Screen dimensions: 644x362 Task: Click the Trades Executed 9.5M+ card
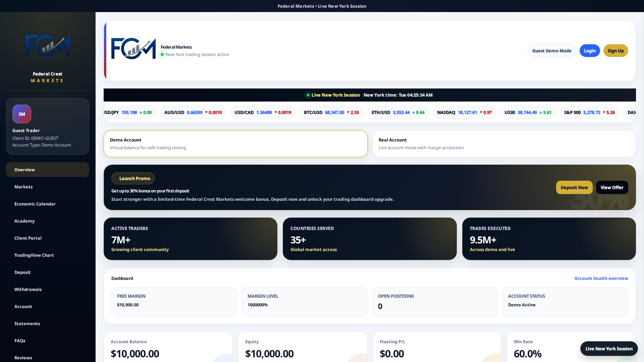pos(549,239)
